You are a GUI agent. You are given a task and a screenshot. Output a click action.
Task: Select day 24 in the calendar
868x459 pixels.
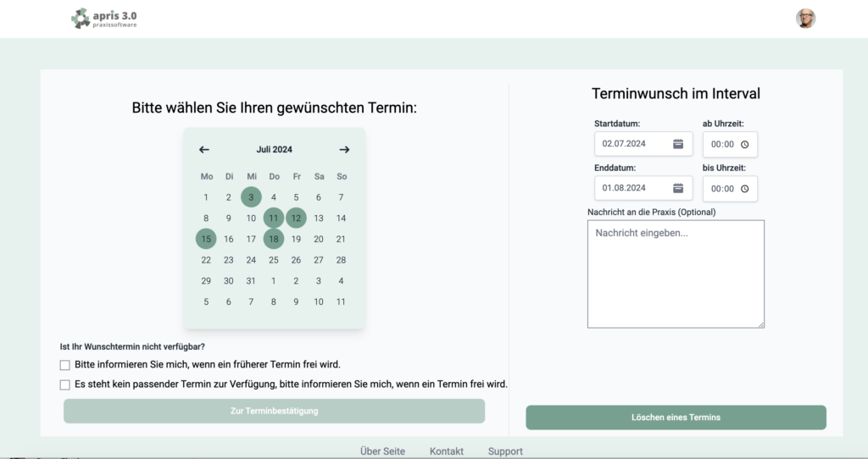[x=251, y=260]
